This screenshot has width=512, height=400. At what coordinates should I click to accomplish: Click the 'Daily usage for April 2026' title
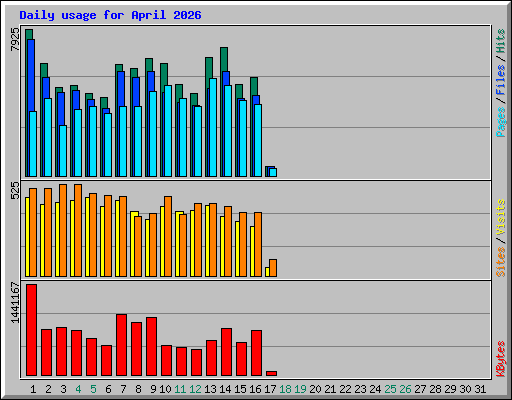(110, 15)
